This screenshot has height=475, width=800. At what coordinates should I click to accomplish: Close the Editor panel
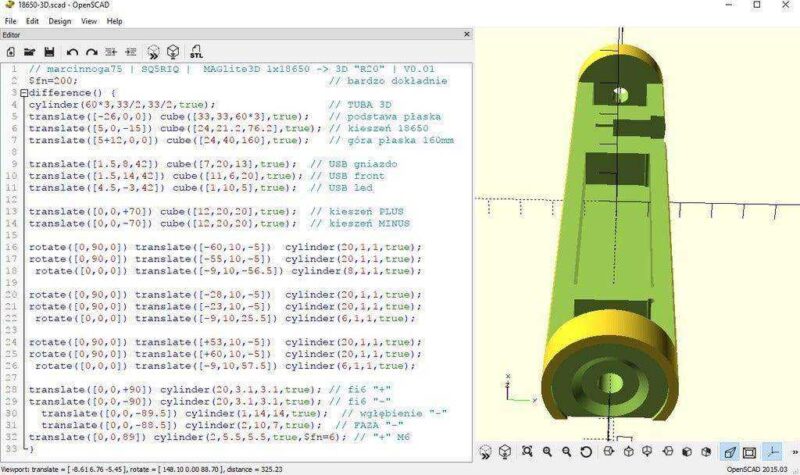point(466,34)
